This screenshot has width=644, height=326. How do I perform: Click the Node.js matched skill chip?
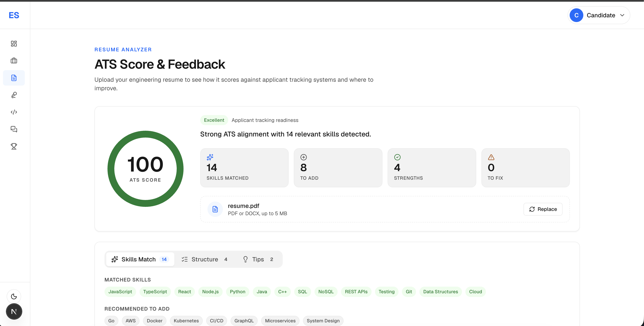(x=210, y=292)
